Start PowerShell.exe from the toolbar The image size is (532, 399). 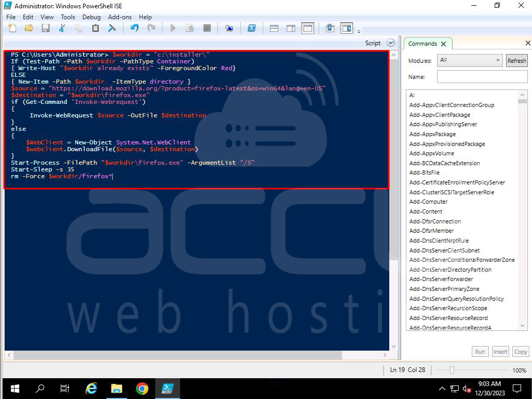(x=251, y=28)
